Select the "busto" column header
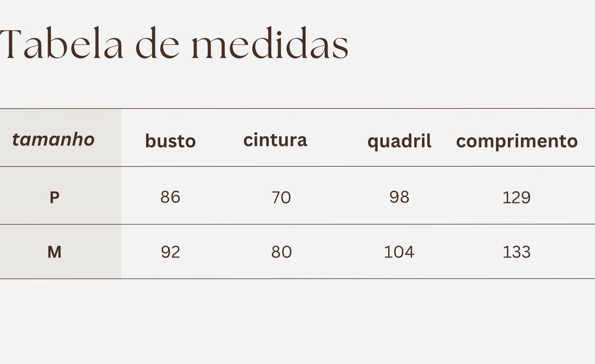The height and width of the screenshot is (364, 595). tap(170, 141)
